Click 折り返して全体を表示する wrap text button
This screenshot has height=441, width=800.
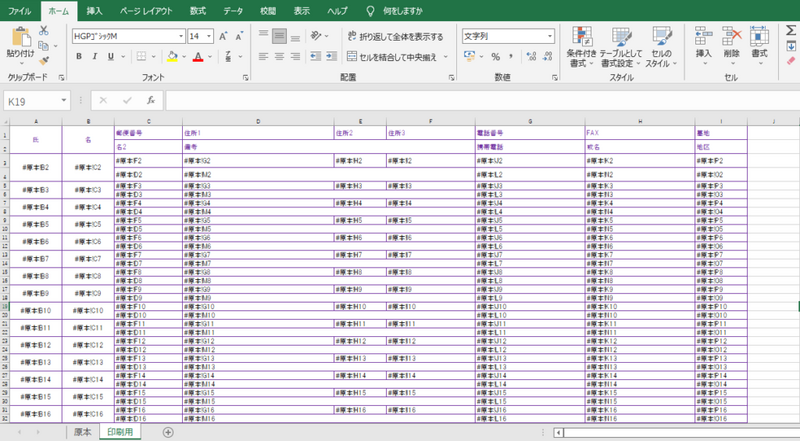(395, 36)
